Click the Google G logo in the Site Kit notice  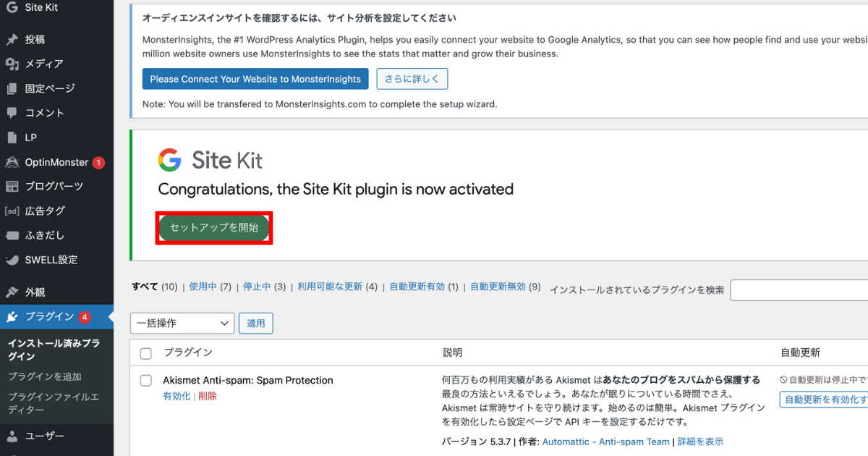pyautogui.click(x=170, y=160)
